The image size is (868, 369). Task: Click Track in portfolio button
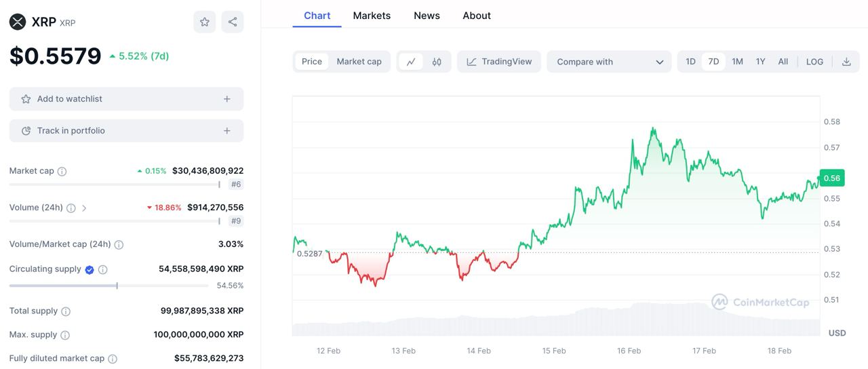tap(126, 131)
